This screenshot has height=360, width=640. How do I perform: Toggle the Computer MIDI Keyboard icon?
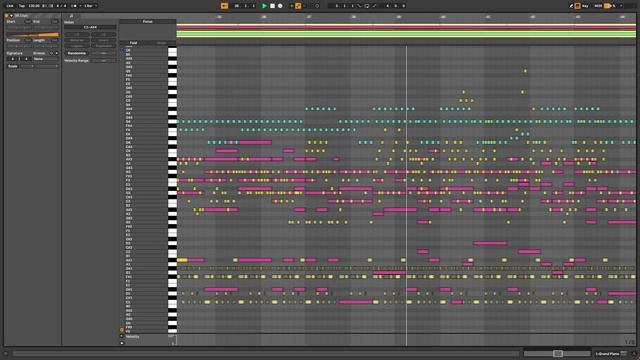point(578,6)
